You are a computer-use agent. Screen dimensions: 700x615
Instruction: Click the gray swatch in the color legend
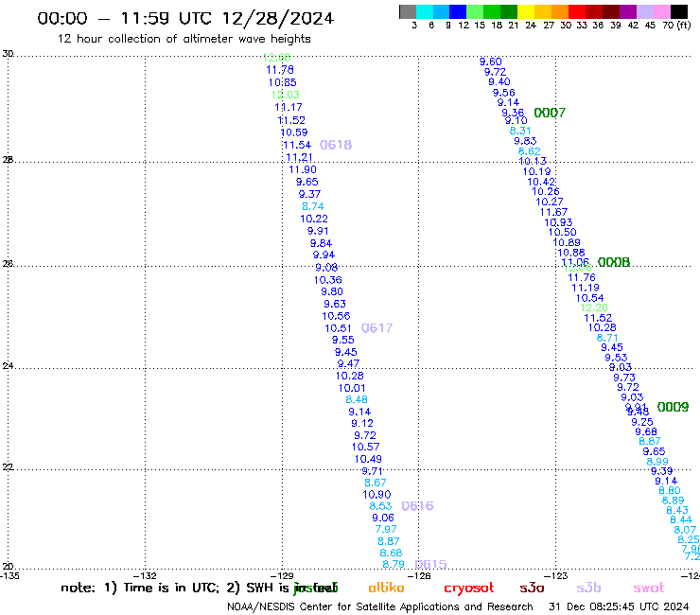[408, 11]
